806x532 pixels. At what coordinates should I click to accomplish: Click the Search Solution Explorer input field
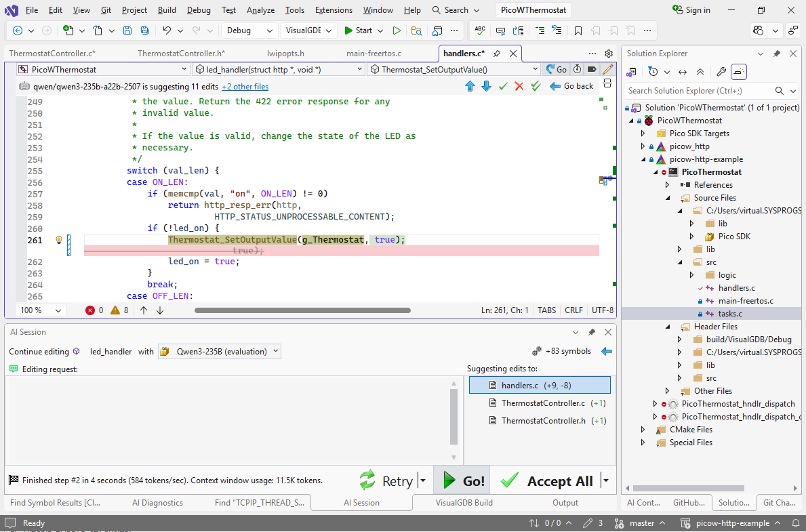click(698, 91)
